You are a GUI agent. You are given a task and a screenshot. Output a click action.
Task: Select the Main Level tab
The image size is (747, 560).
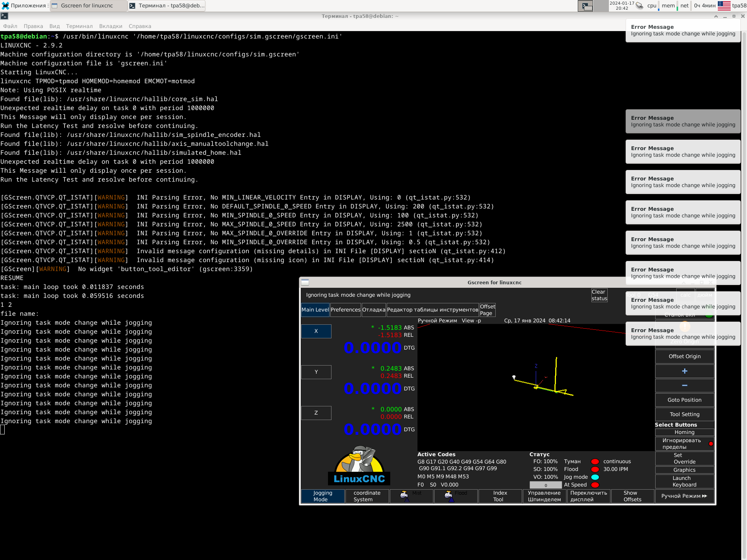click(x=315, y=310)
